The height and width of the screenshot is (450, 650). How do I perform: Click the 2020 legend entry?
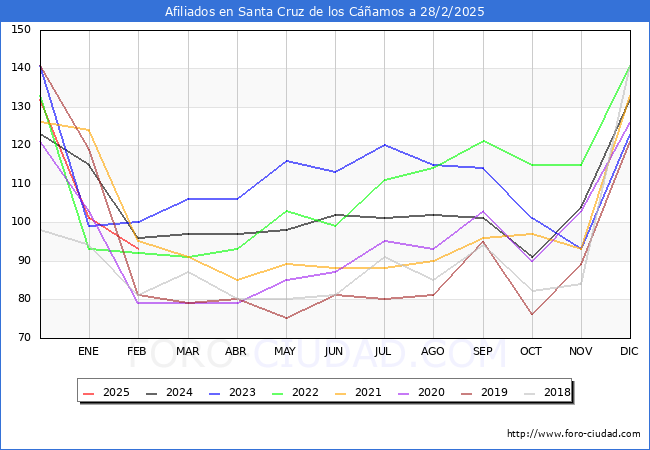[x=422, y=392]
